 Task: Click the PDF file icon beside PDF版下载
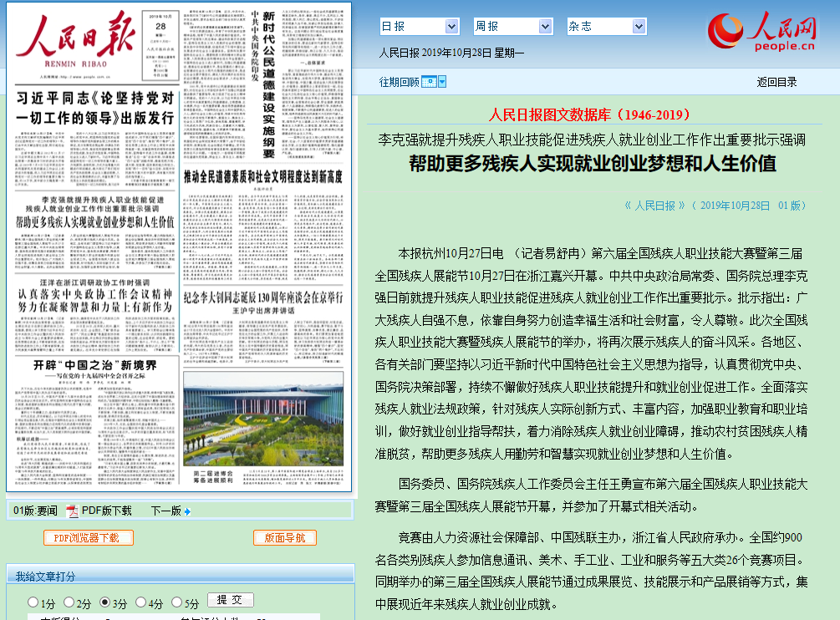coord(72,511)
